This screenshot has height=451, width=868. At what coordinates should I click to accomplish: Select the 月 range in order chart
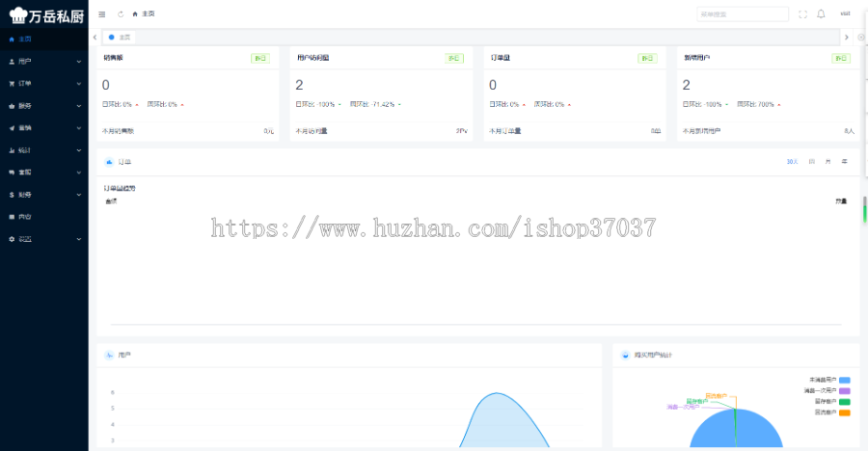pos(827,162)
